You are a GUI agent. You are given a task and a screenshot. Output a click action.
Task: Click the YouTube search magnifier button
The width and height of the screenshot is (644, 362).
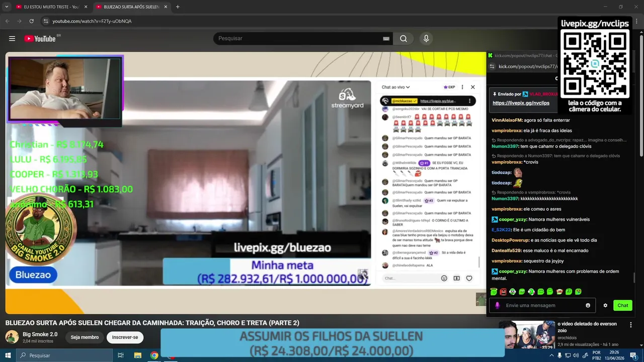(404, 39)
